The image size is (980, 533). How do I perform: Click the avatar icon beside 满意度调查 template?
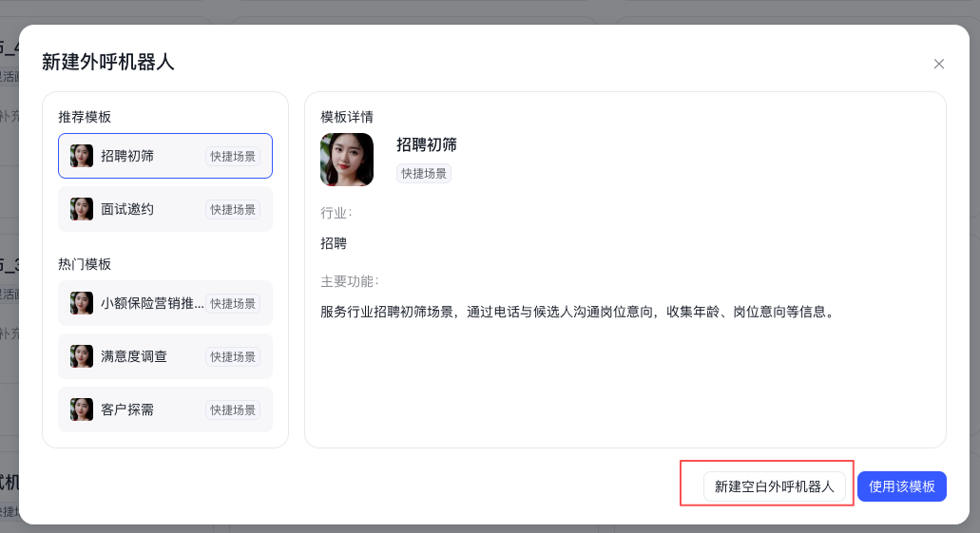click(x=82, y=356)
